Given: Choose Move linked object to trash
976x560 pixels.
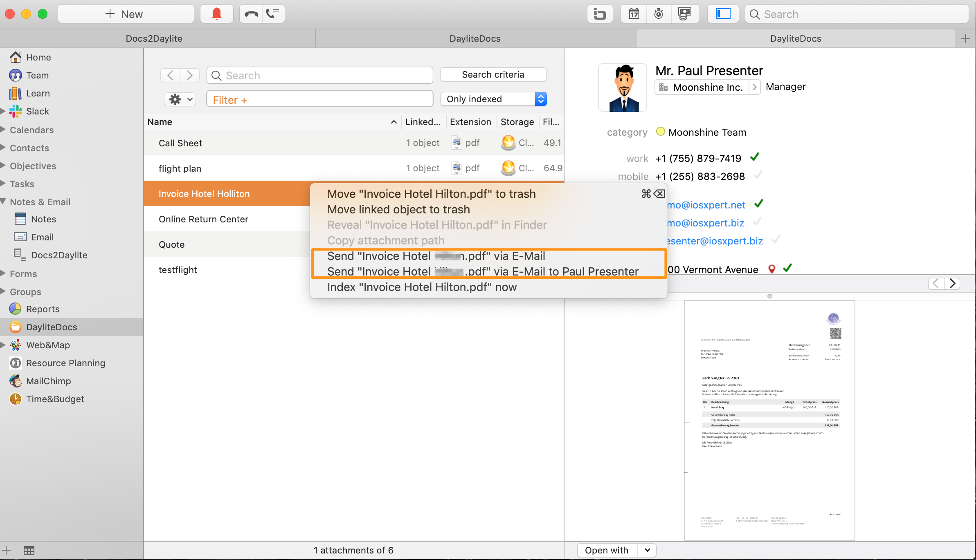Looking at the screenshot, I should pyautogui.click(x=489, y=209).
